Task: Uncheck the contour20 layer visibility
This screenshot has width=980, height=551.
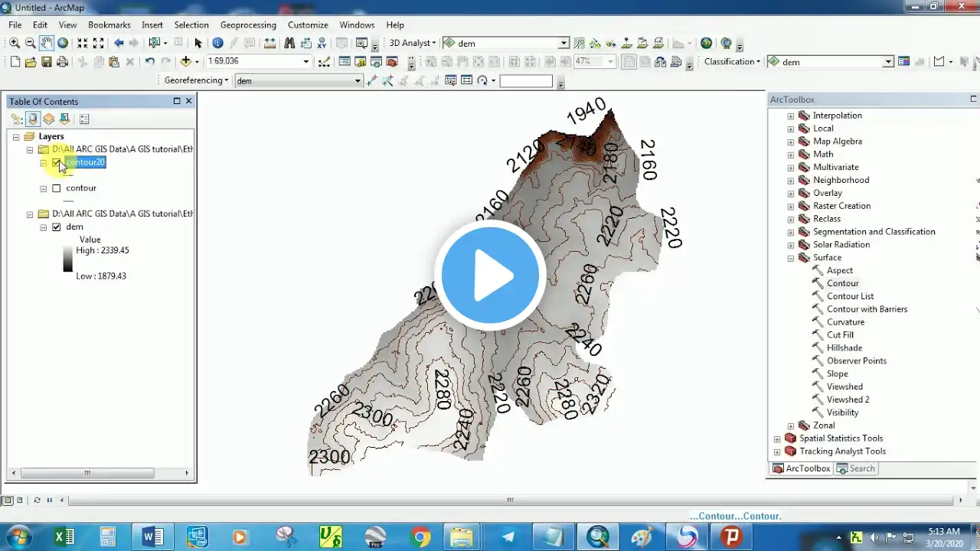Action: click(56, 162)
